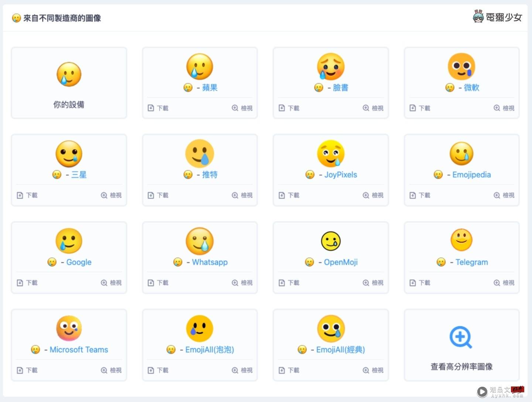This screenshot has height=402, width=532.
Task: View the EmojiAll(泡泡) emoji image
Action: point(242,370)
